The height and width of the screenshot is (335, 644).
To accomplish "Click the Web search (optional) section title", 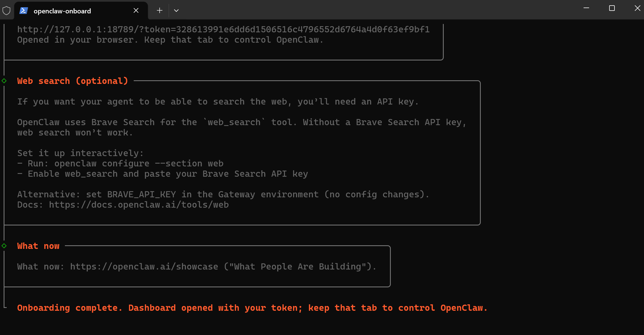I will click(x=72, y=81).
